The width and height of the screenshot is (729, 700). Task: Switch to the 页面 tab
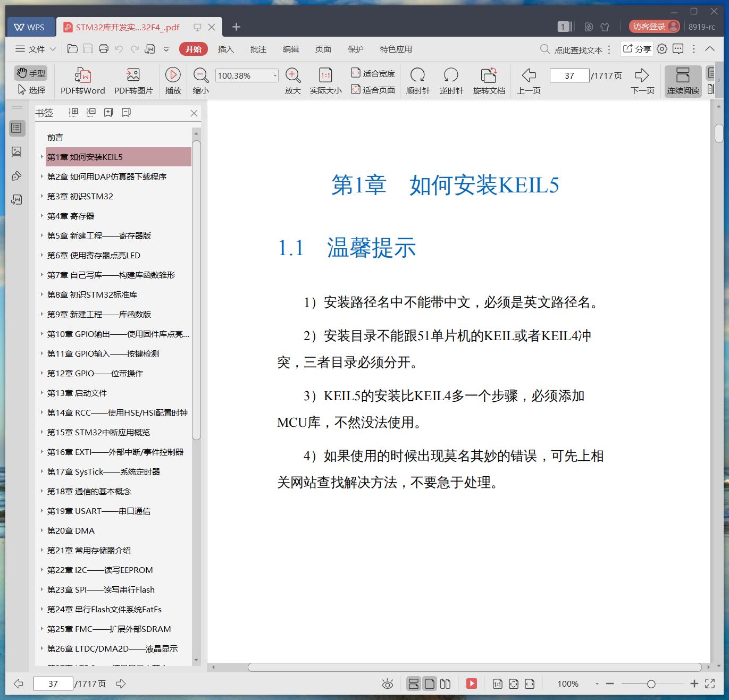pos(323,49)
